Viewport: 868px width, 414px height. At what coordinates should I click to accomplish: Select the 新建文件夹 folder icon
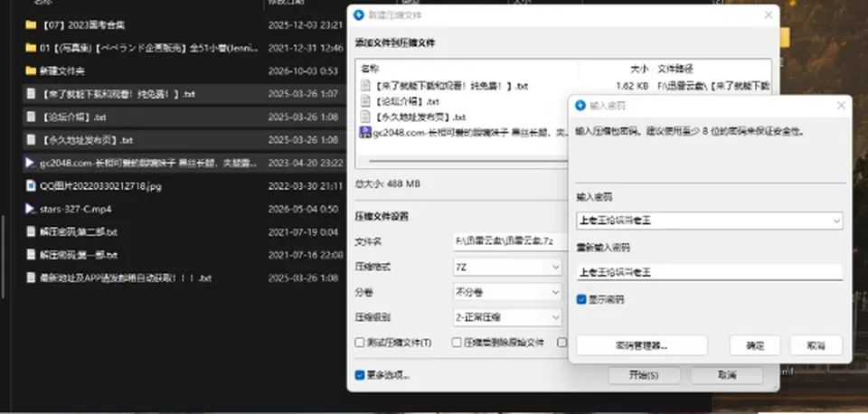point(31,71)
